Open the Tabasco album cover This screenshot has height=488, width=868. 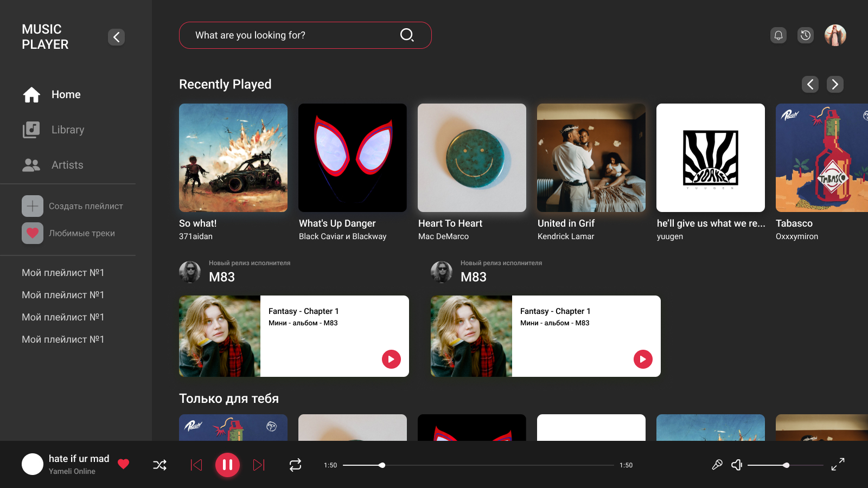coord(822,158)
